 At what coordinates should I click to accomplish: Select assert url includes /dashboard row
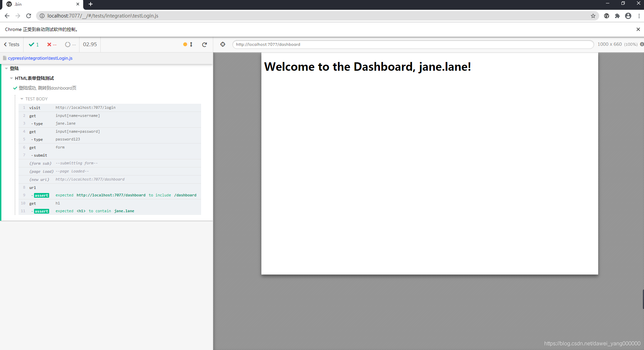pos(110,195)
